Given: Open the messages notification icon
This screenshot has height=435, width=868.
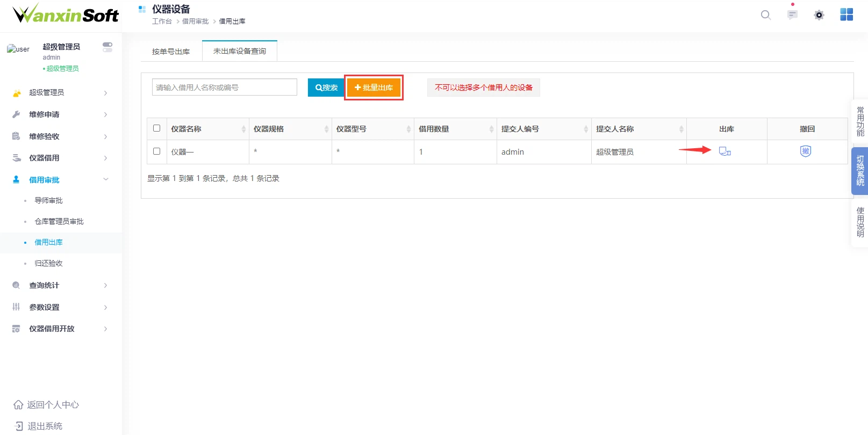Looking at the screenshot, I should (792, 15).
